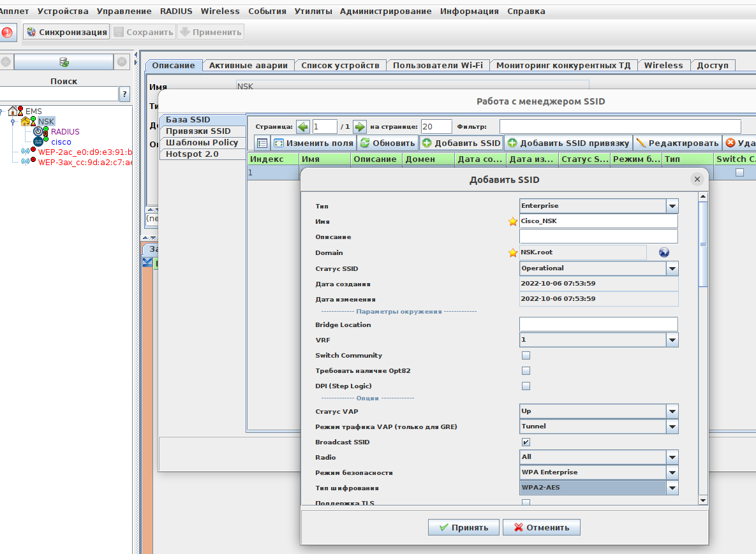The height and width of the screenshot is (554, 756).
Task: Expand the Режим безопасности dropdown
Action: tap(672, 473)
